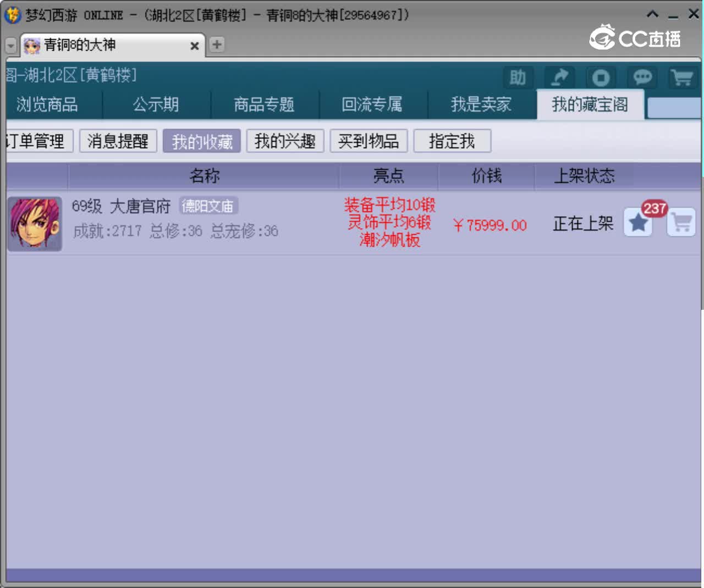Click 指定我 button
This screenshot has height=588, width=704.
point(452,141)
